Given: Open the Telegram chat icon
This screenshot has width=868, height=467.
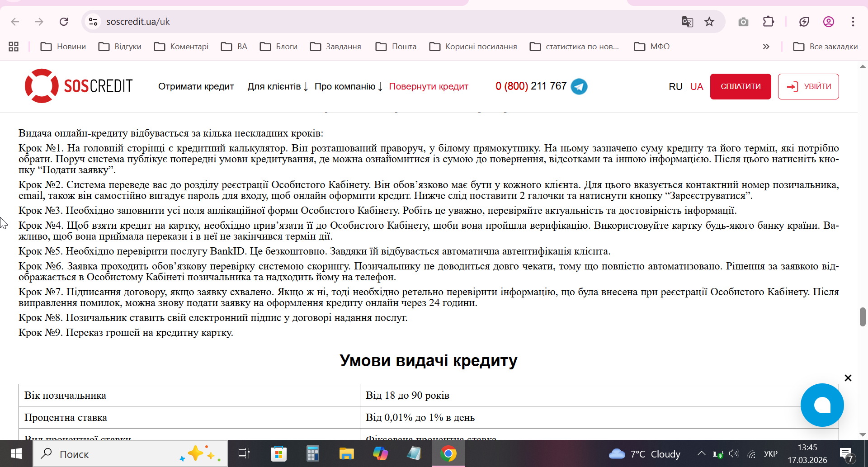Looking at the screenshot, I should [579, 86].
